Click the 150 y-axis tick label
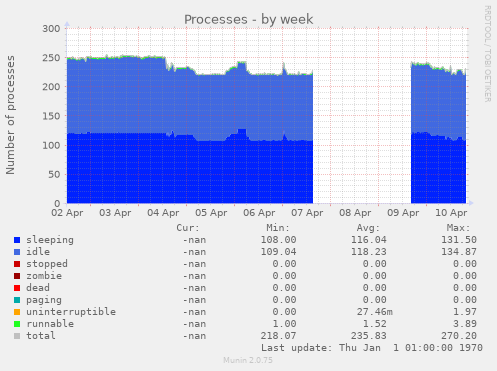497x371 pixels. pyautogui.click(x=51, y=116)
